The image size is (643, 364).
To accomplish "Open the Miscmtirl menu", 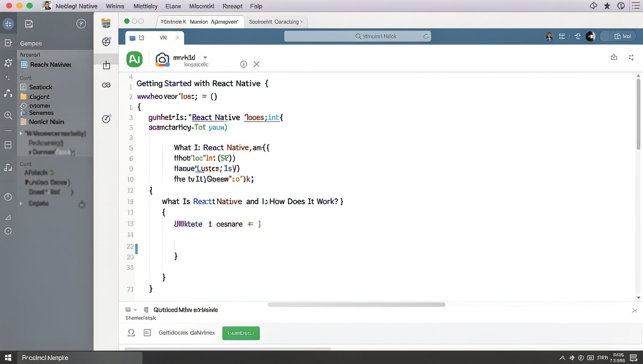I will (202, 6).
